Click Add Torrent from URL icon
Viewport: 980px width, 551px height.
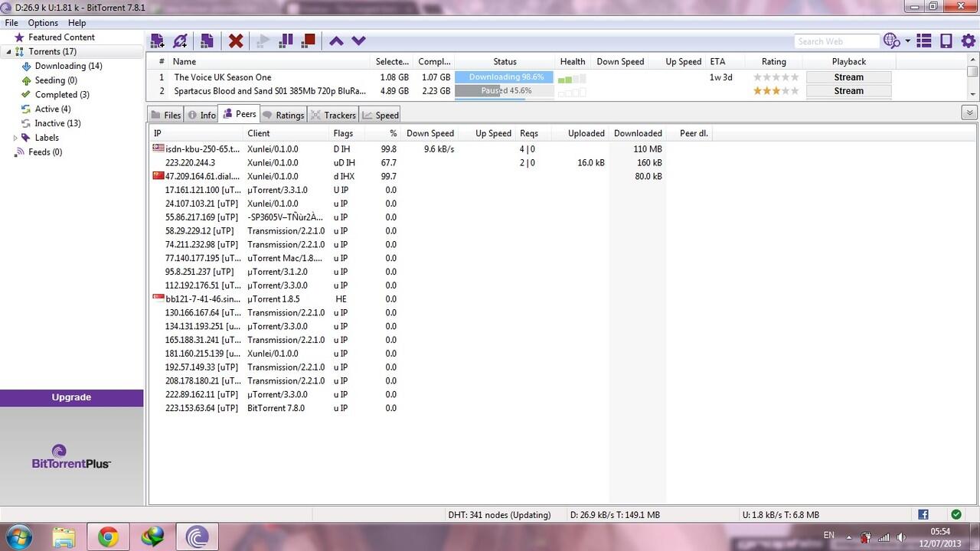[180, 41]
